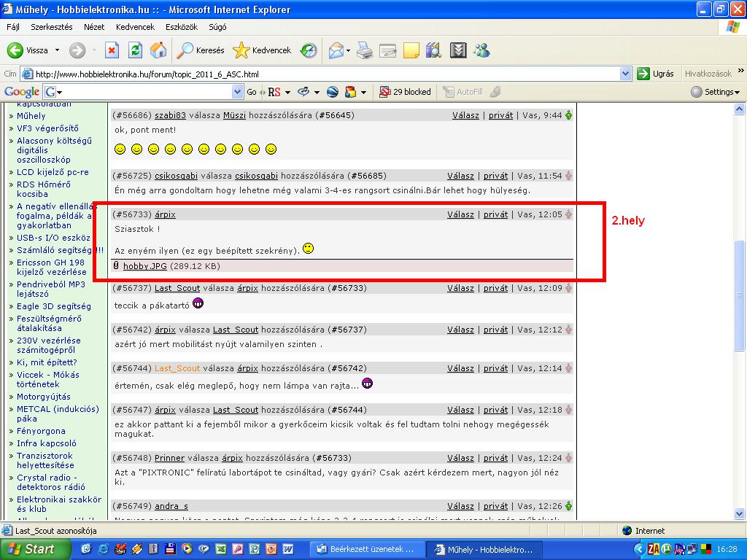Open VF3 végerősítő sidebar topic
This screenshot has width=747, height=560.
pyautogui.click(x=47, y=128)
